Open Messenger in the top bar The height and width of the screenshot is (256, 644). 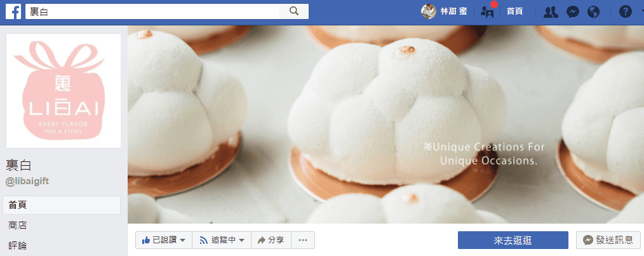(x=572, y=11)
